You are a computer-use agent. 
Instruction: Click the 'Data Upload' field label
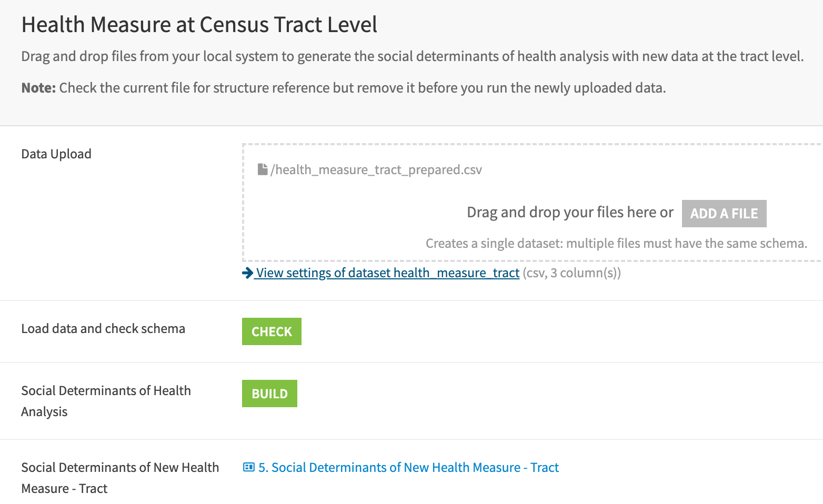(56, 154)
